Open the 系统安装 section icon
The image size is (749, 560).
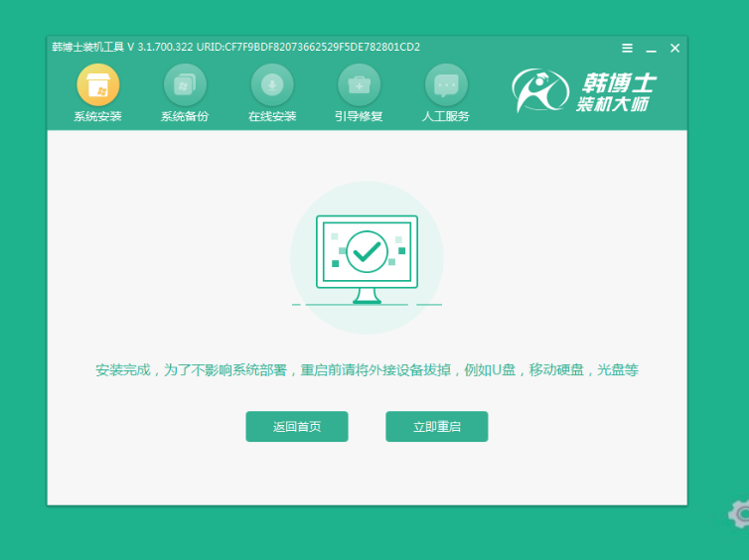click(98, 85)
